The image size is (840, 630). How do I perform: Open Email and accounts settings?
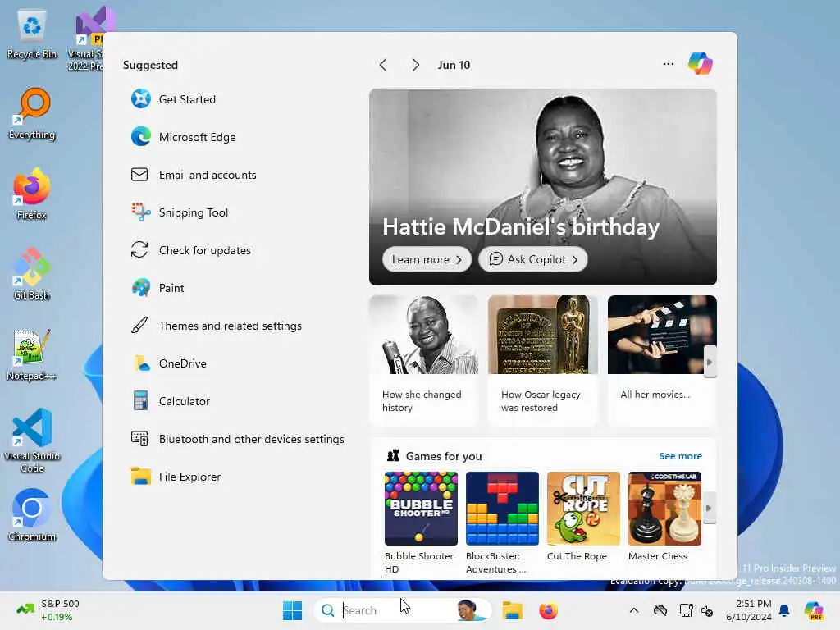click(194, 175)
